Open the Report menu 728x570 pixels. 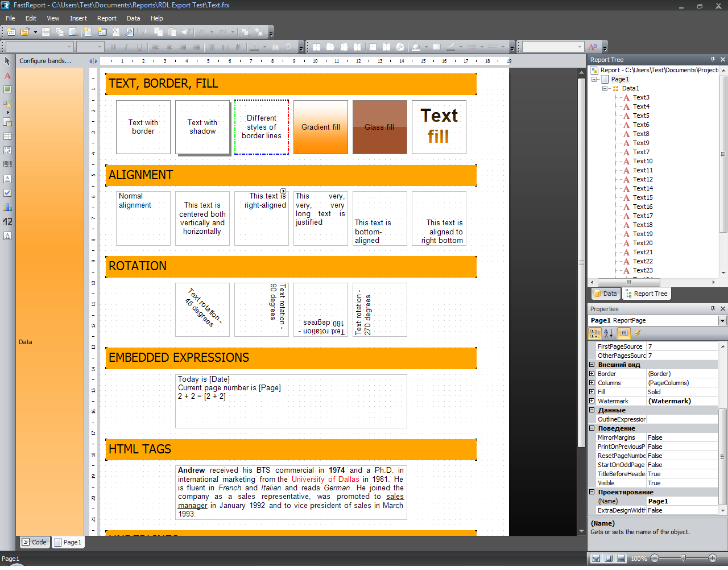click(107, 18)
